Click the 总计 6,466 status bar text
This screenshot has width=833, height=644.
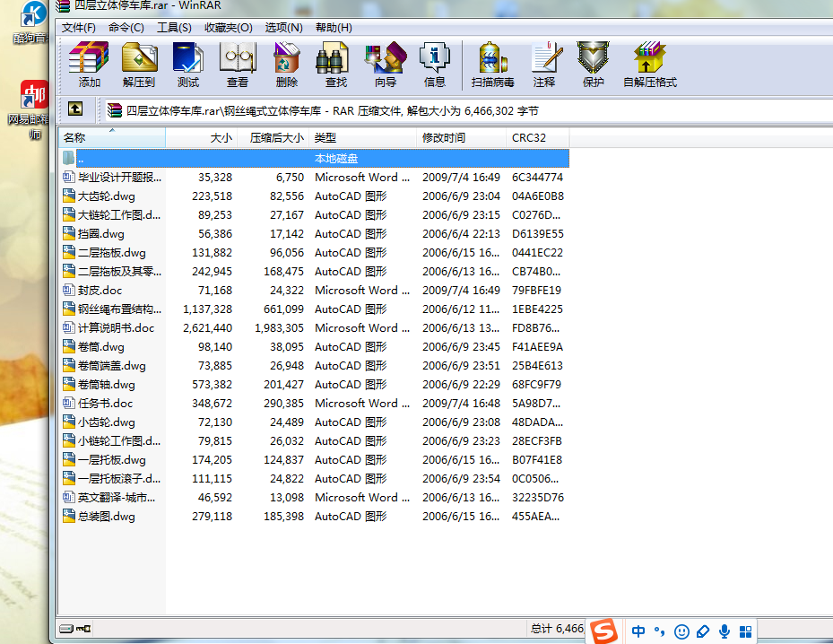click(557, 629)
